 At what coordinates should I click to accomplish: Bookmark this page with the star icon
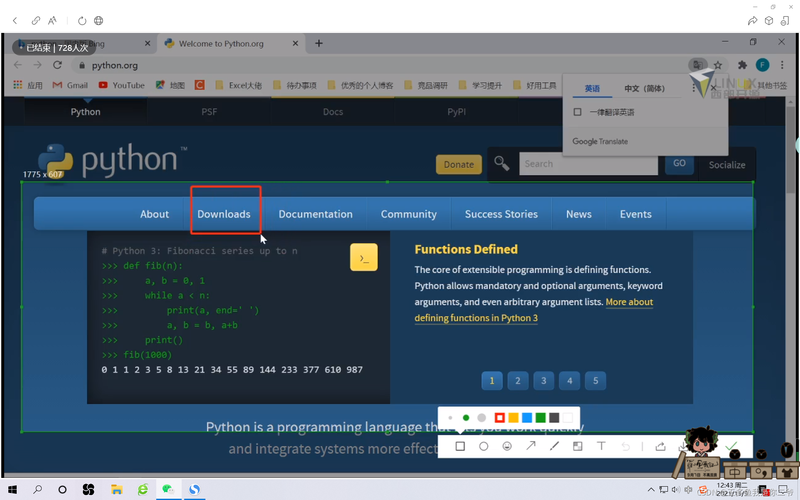tap(718, 65)
